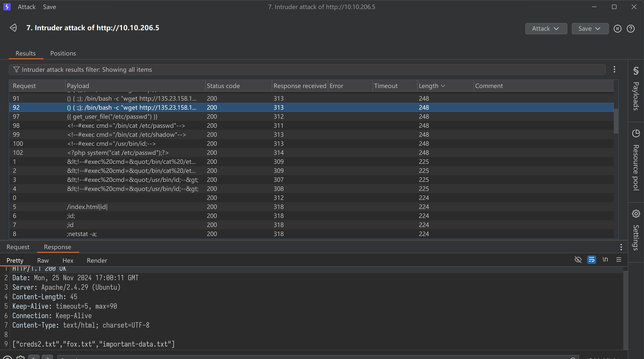The width and height of the screenshot is (644, 359).
Task: Switch to the Raw view tab
Action: [43, 260]
